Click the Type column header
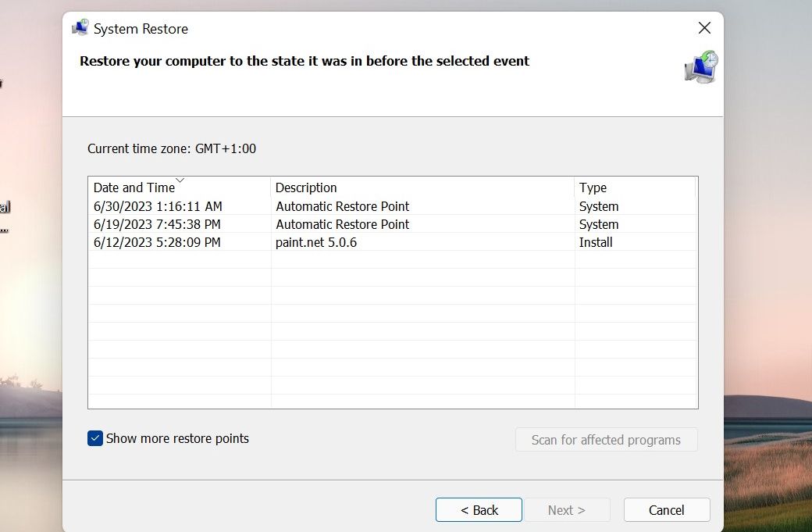This screenshot has height=532, width=812. [x=593, y=187]
